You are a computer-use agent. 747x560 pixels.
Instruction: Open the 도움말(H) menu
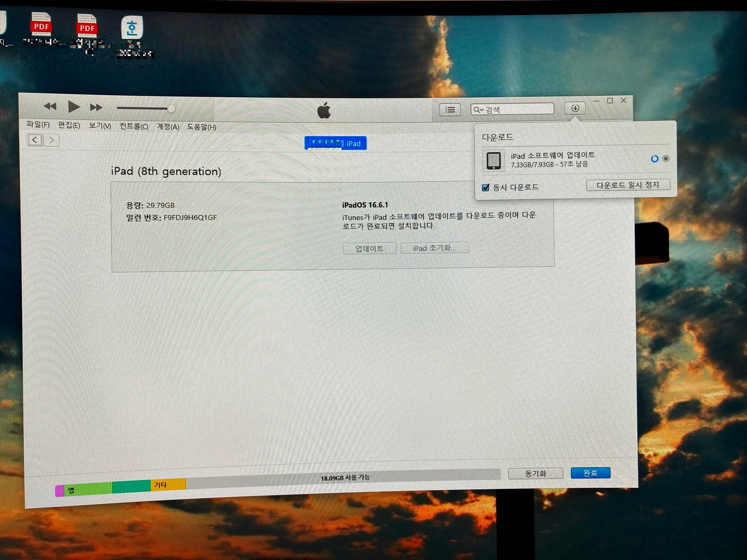(202, 127)
